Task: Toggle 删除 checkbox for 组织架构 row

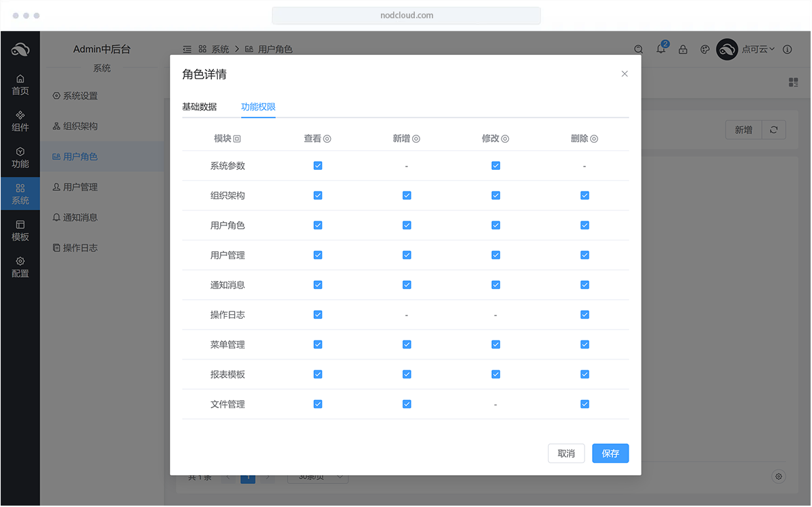Action: click(585, 196)
